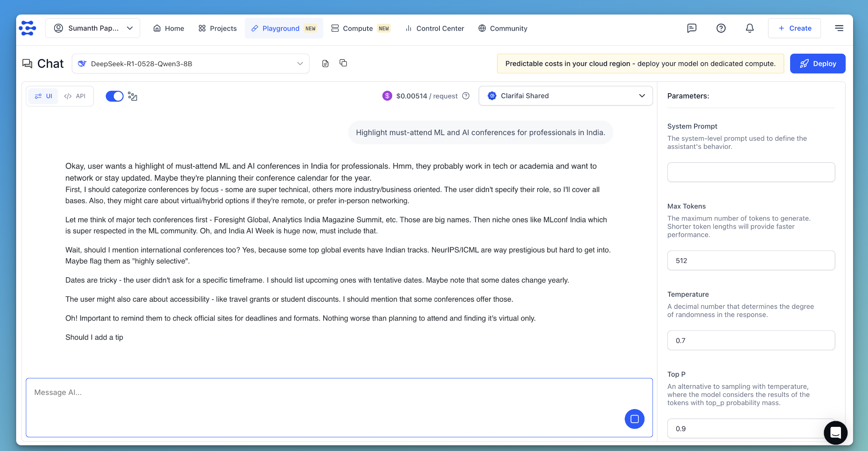This screenshot has height=451, width=868.
Task: Click the Deploy button
Action: [x=818, y=63]
